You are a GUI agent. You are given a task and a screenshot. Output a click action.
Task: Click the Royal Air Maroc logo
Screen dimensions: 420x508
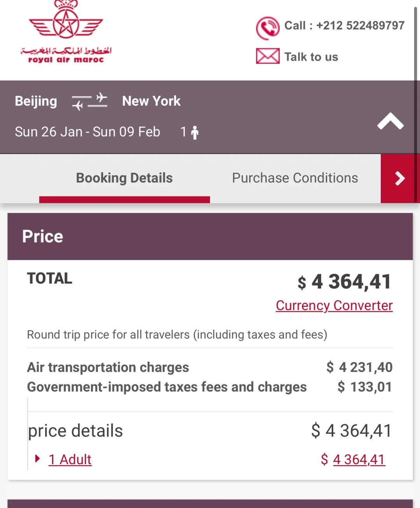coord(66,32)
